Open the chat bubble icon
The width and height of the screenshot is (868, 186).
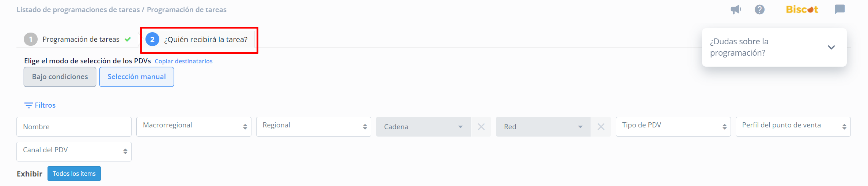[840, 10]
